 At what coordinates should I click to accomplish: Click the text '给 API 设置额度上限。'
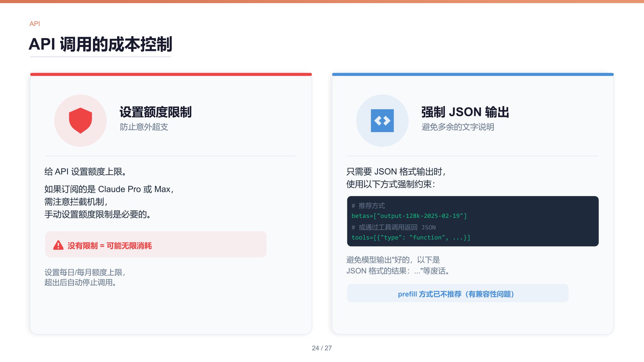point(85,172)
